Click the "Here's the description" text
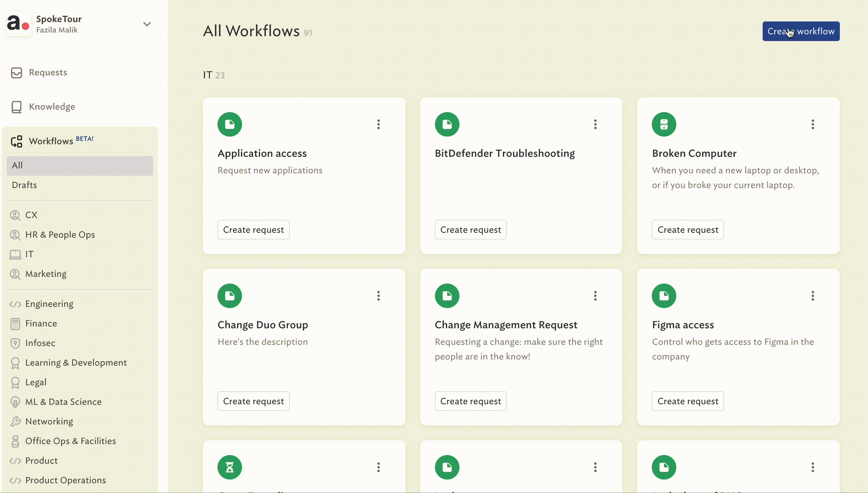868x493 pixels. [x=262, y=342]
